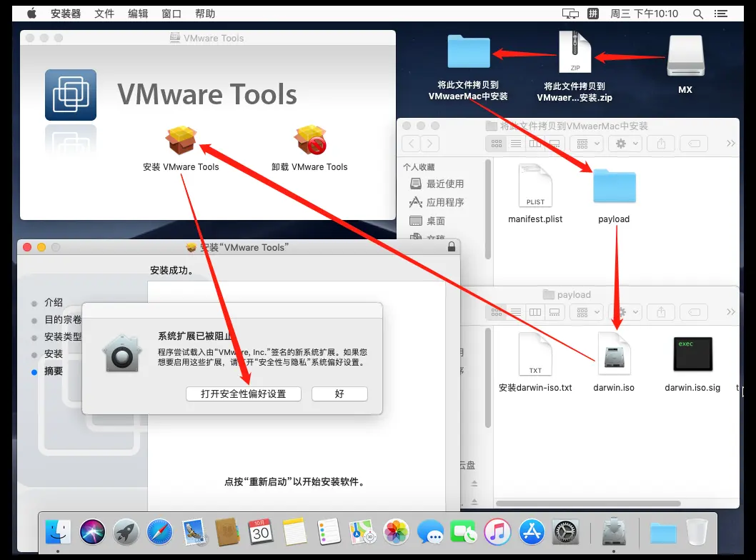
Task: Switch upper Finder to list view
Action: pyautogui.click(x=516, y=144)
